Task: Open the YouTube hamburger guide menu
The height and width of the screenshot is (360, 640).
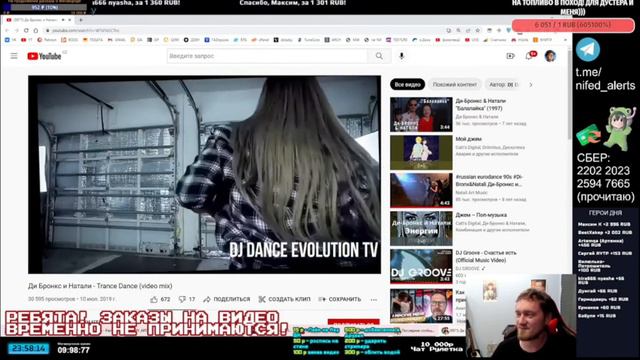Action: pos(14,56)
